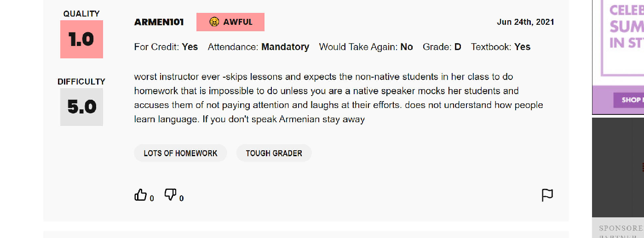
Task: Click the AWFUL rating badge
Action: [230, 22]
